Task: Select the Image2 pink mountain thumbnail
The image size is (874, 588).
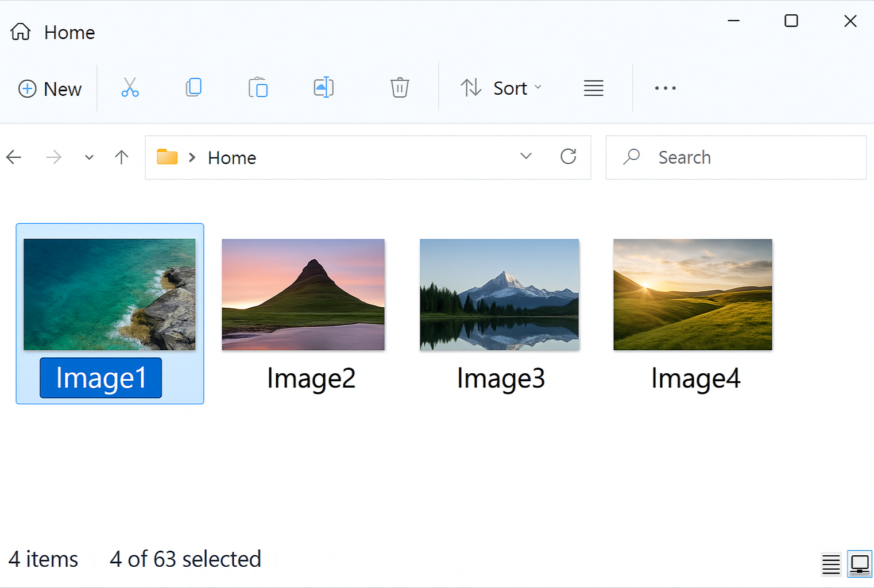Action: [x=303, y=295]
